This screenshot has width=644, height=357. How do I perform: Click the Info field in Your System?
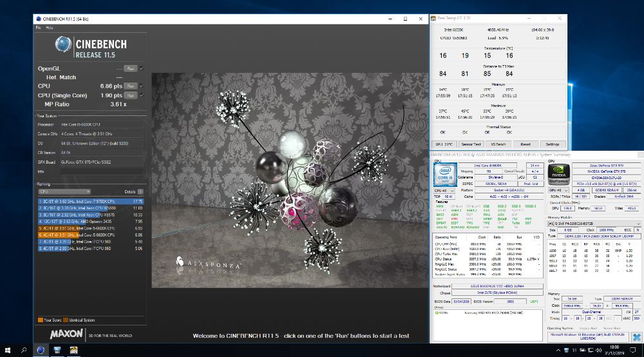(x=102, y=171)
